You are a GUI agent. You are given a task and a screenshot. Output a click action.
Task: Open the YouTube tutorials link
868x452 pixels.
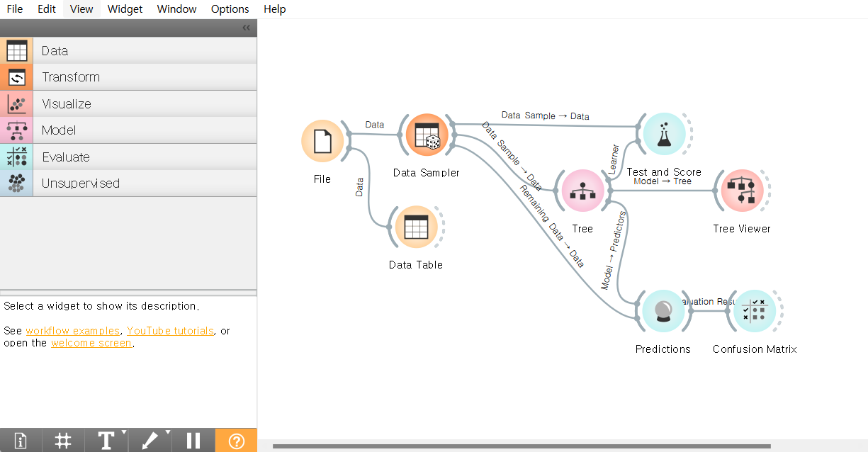pyautogui.click(x=170, y=331)
